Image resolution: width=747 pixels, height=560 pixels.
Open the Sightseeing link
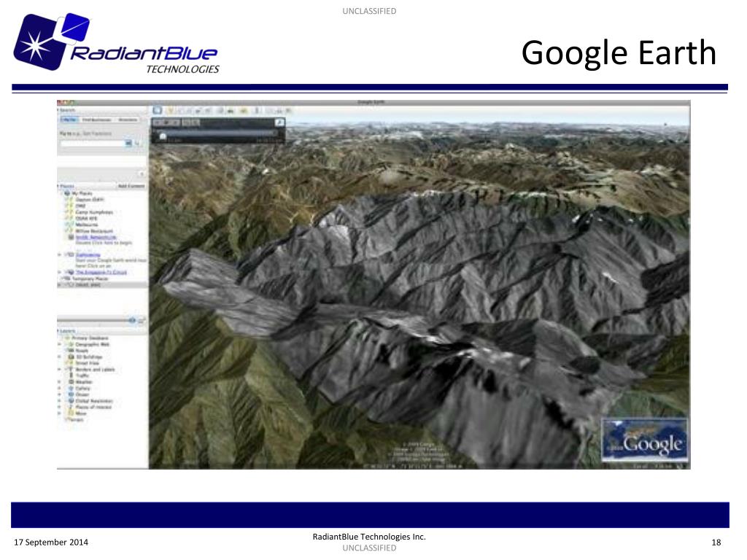tap(88, 254)
